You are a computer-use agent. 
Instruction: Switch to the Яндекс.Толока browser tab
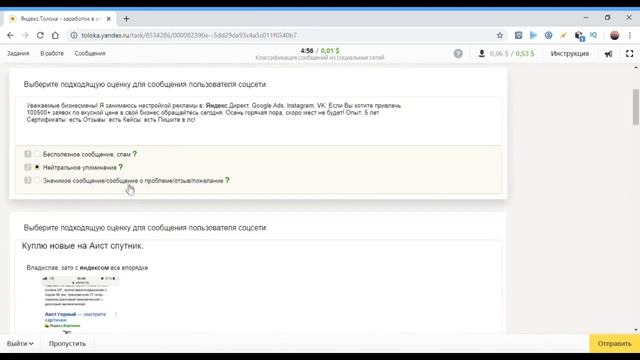click(x=60, y=19)
